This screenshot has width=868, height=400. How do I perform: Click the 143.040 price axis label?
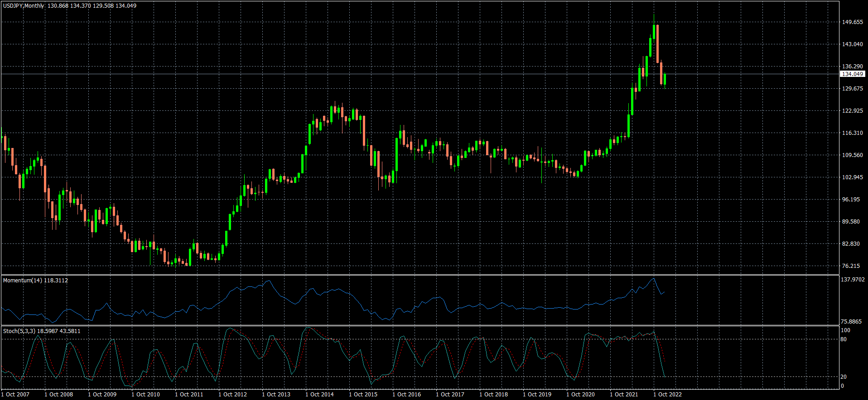853,44
